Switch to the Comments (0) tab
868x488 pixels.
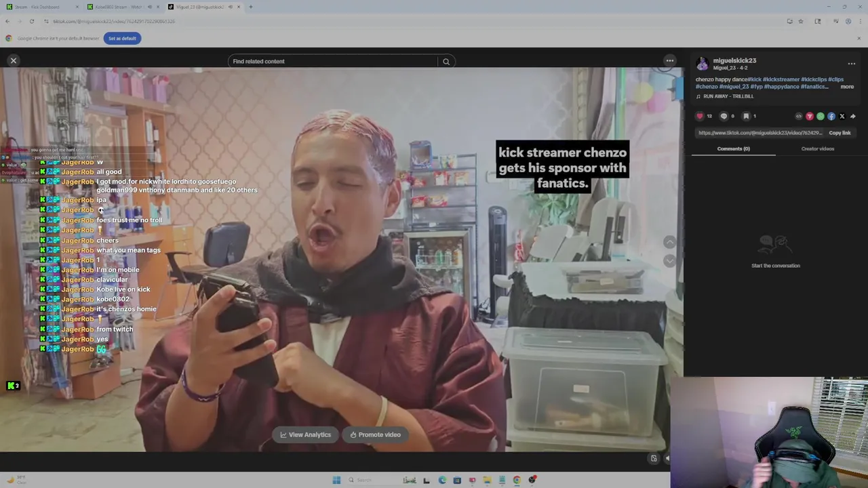pos(734,148)
